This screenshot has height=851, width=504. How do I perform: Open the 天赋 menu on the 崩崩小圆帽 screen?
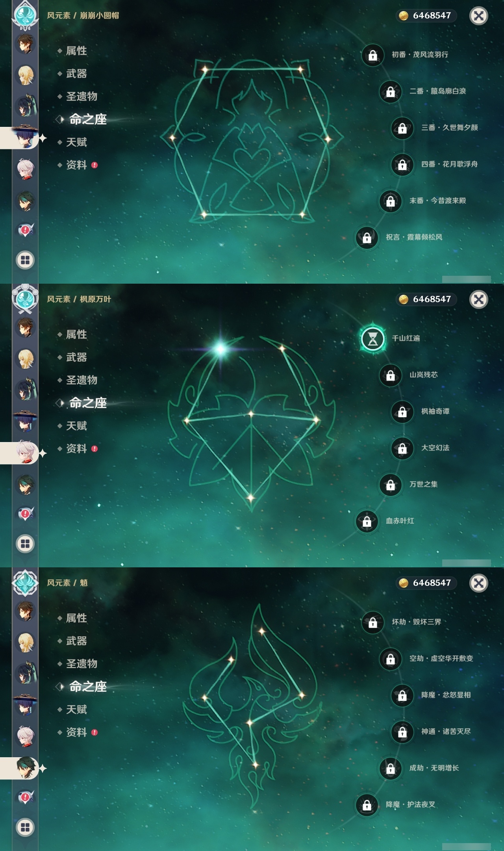point(76,142)
